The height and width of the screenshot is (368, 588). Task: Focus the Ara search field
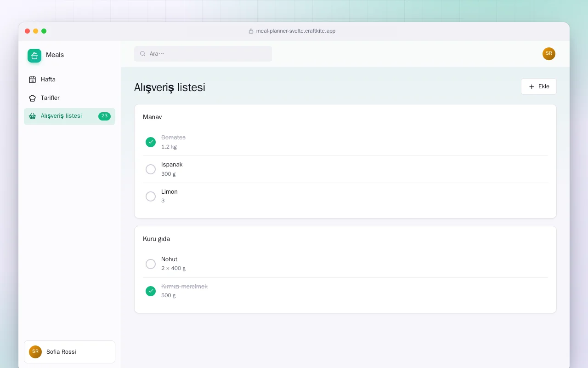coord(203,54)
